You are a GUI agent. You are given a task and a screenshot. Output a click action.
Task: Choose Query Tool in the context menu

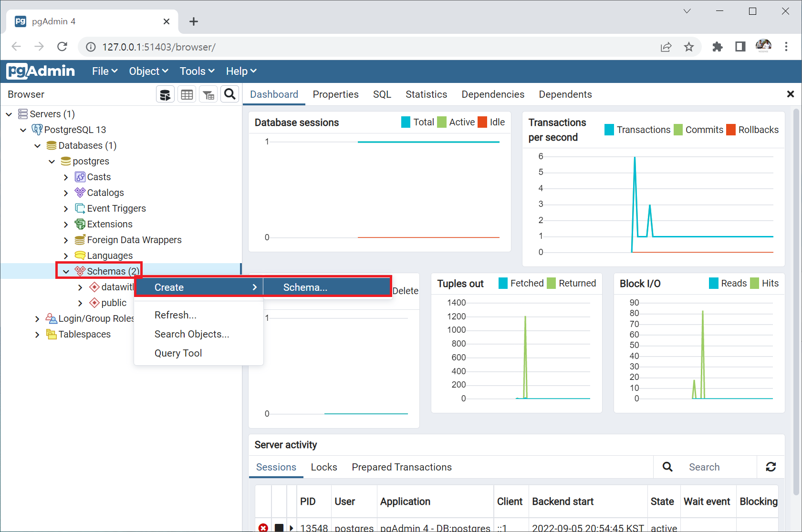click(x=178, y=353)
